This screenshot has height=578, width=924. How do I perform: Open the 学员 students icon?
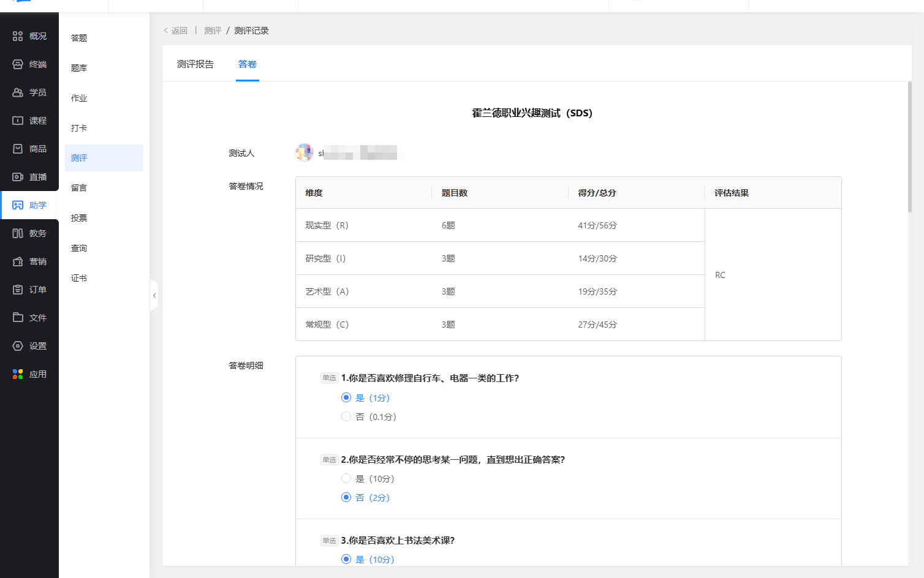point(18,92)
